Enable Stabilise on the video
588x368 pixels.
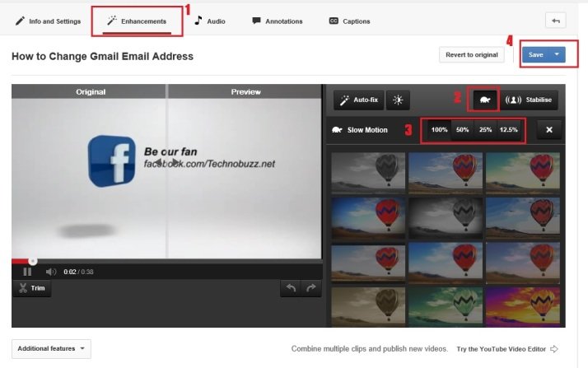click(x=529, y=100)
